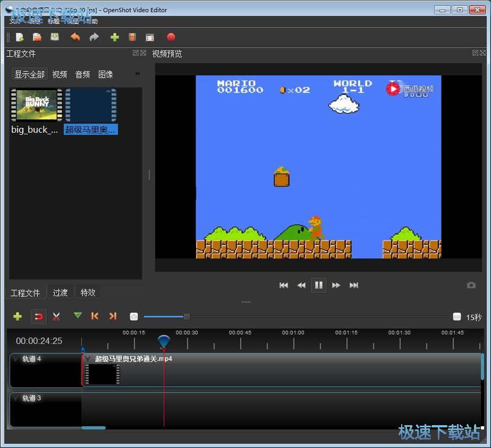Click the timeline vertical scrollbar thumb
This screenshot has width=491, height=448.
pyautogui.click(x=482, y=367)
